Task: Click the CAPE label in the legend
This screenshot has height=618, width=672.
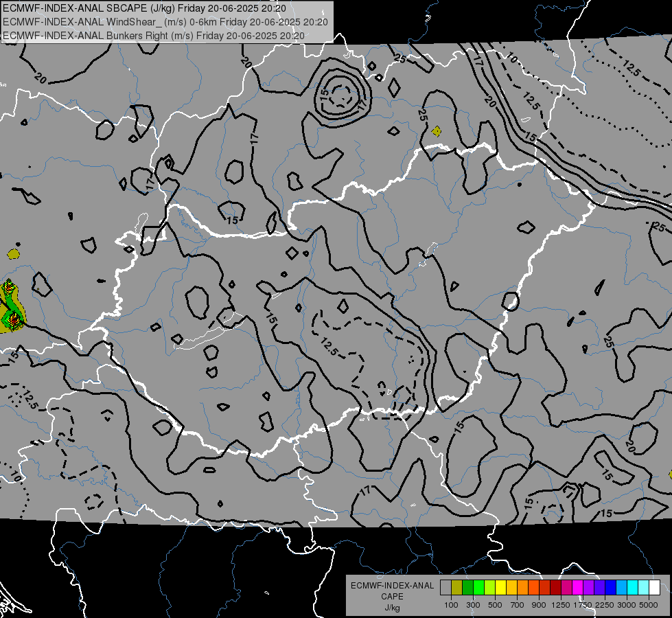Action: coord(392,597)
